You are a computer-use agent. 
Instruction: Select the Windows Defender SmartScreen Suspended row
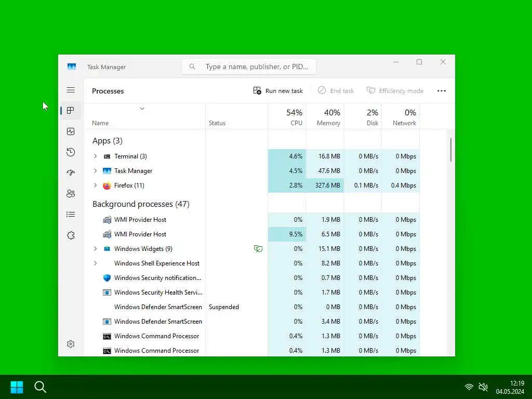[x=252, y=307]
